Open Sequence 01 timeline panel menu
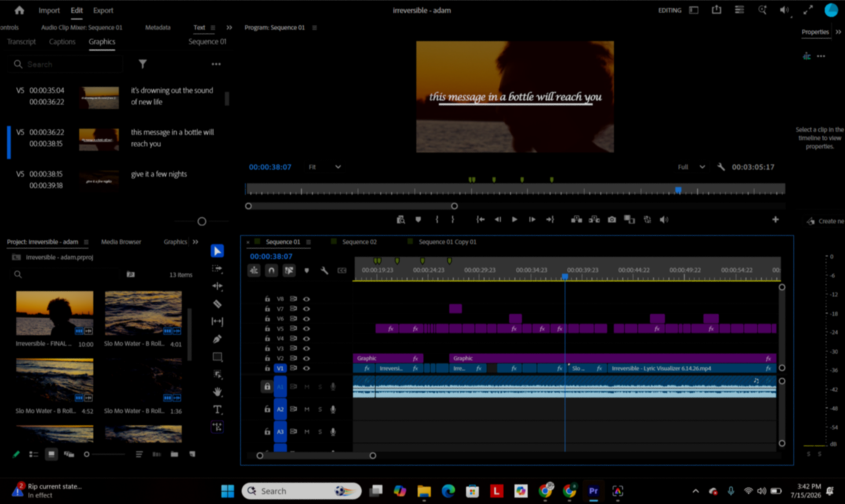Image resolution: width=845 pixels, height=504 pixels. (309, 242)
